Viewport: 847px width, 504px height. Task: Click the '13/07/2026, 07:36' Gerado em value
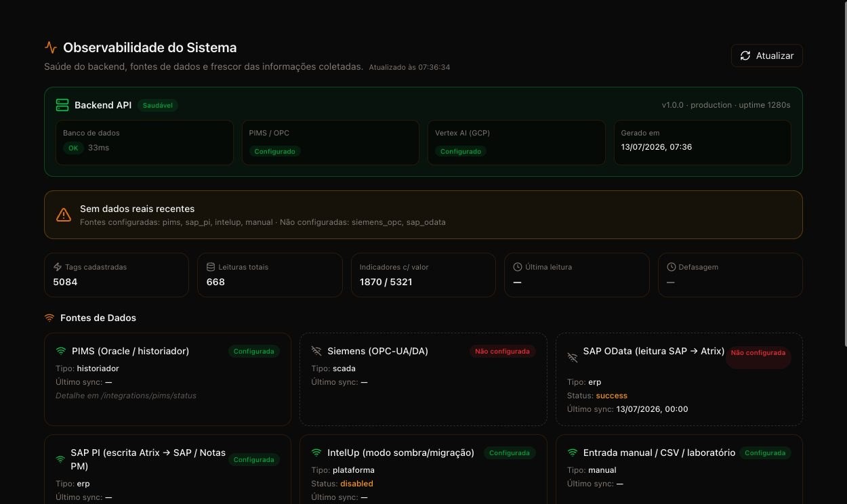click(x=657, y=147)
